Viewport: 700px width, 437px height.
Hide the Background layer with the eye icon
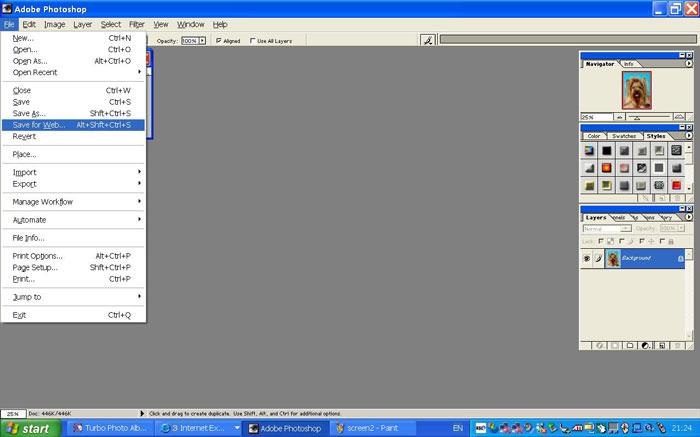point(587,258)
